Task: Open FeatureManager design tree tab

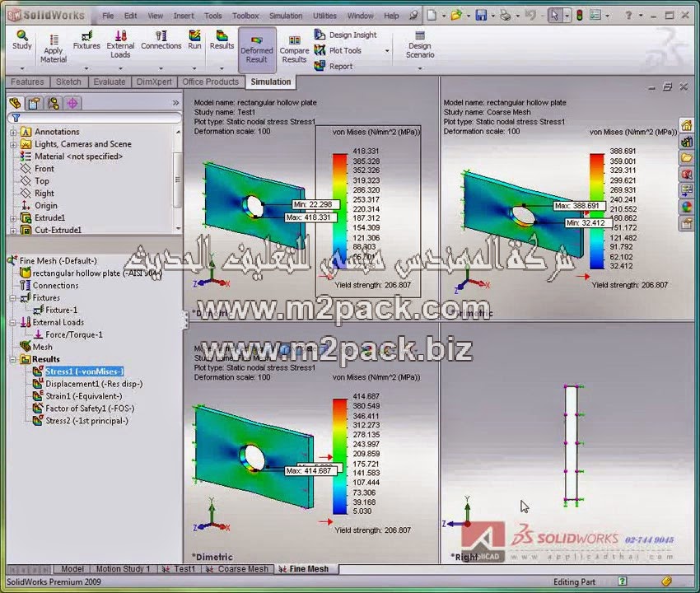Action: [15, 103]
